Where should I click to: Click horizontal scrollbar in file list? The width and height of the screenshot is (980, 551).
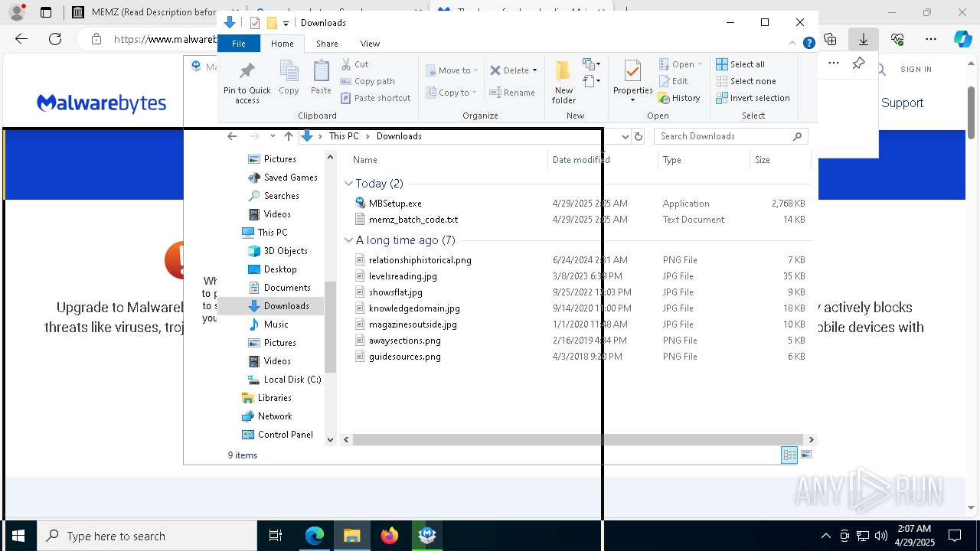pos(579,439)
